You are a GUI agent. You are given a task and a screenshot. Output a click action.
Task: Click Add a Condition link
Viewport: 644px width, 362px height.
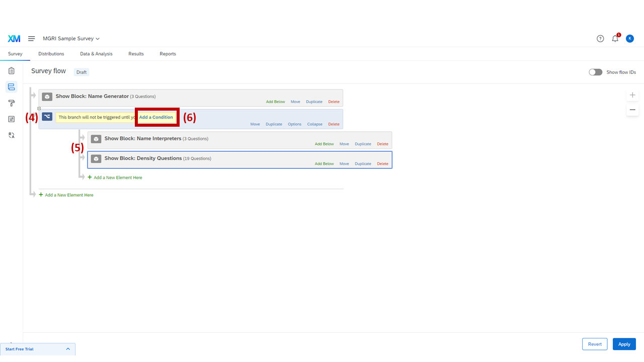tap(156, 117)
